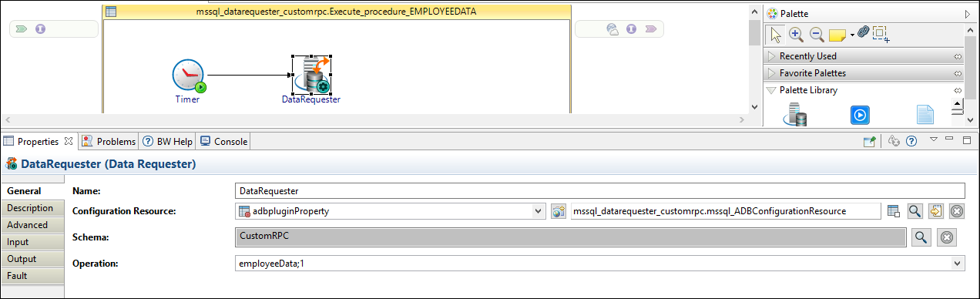The width and height of the screenshot is (980, 299).
Task: Clear the Configuration Resource field
Action: (x=956, y=211)
